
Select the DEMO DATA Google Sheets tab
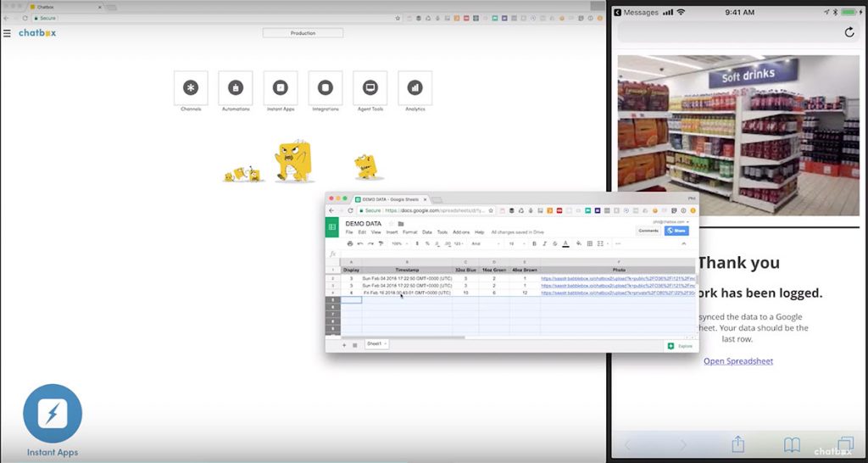pos(390,198)
